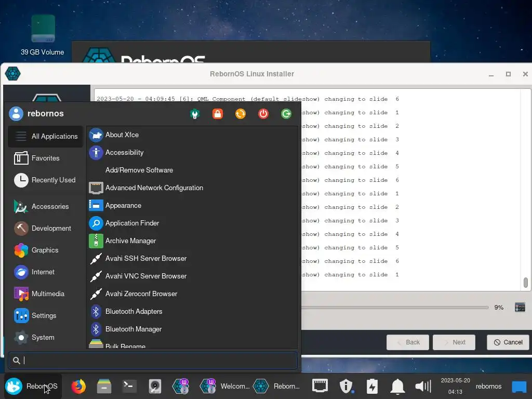
Task: Click the 9% progress label
Action: point(499,308)
